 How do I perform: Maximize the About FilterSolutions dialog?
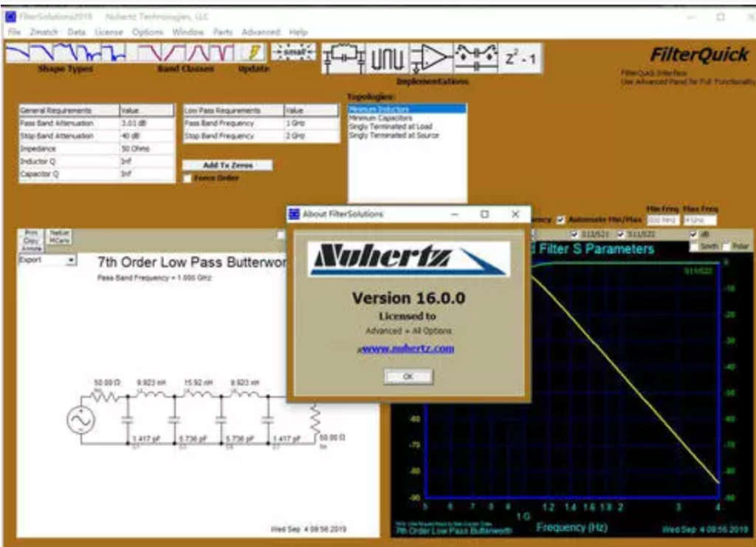484,214
